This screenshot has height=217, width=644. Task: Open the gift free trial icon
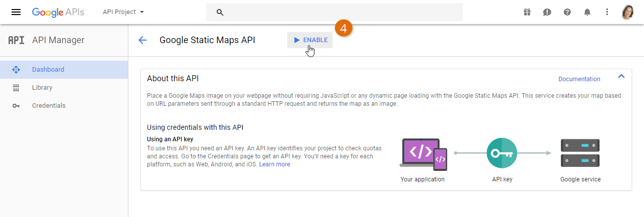(x=527, y=12)
